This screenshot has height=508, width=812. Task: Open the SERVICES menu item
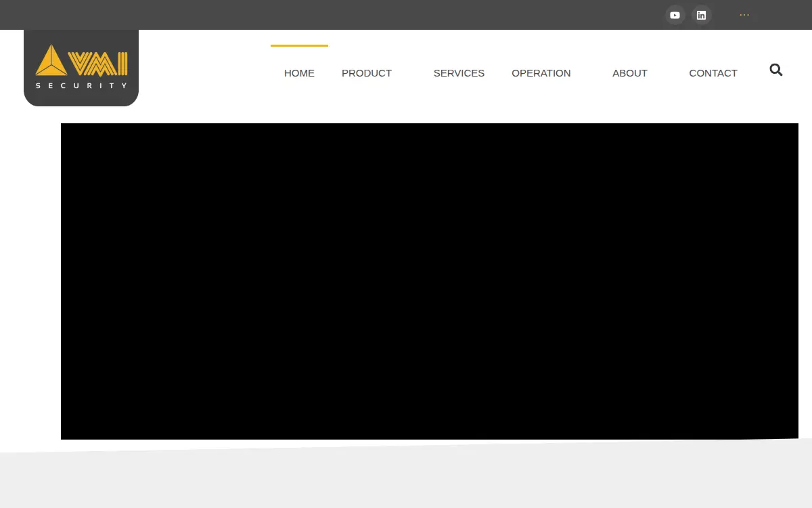459,73
